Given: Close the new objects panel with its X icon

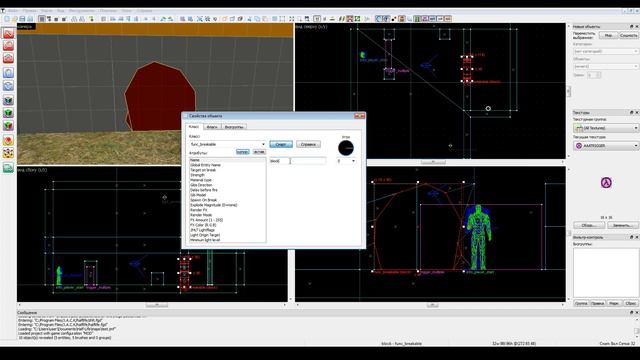Looking at the screenshot, I should coord(636,27).
